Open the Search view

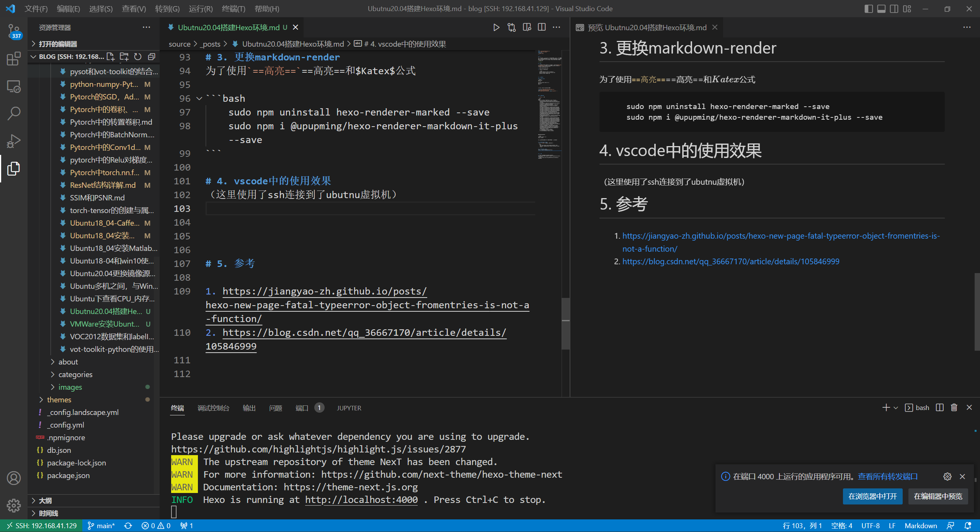pyautogui.click(x=14, y=114)
